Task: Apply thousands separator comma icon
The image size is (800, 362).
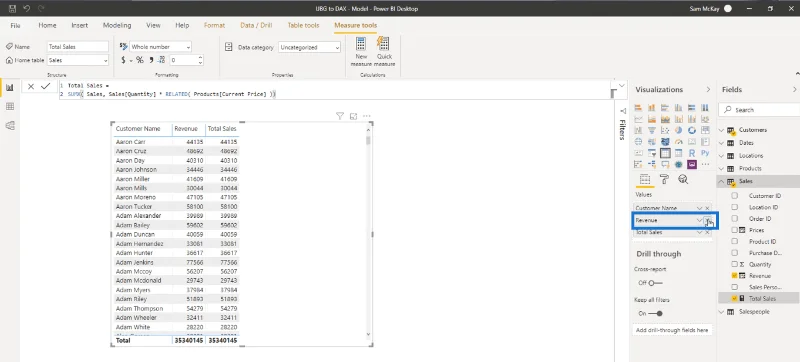Action: (152, 60)
